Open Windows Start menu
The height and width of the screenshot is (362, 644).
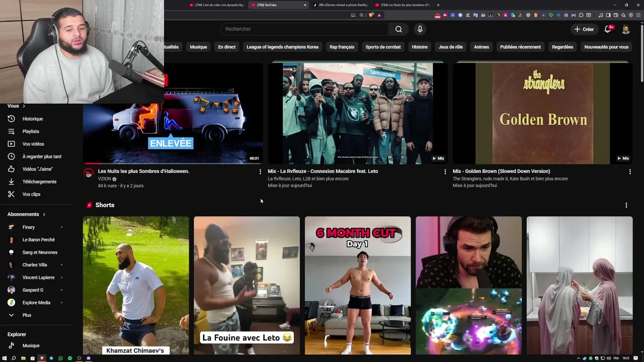click(5, 358)
